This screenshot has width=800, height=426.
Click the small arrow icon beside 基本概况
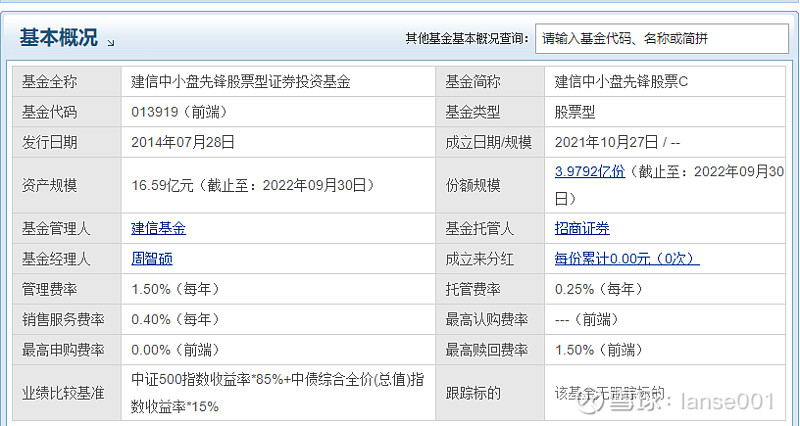point(111,43)
